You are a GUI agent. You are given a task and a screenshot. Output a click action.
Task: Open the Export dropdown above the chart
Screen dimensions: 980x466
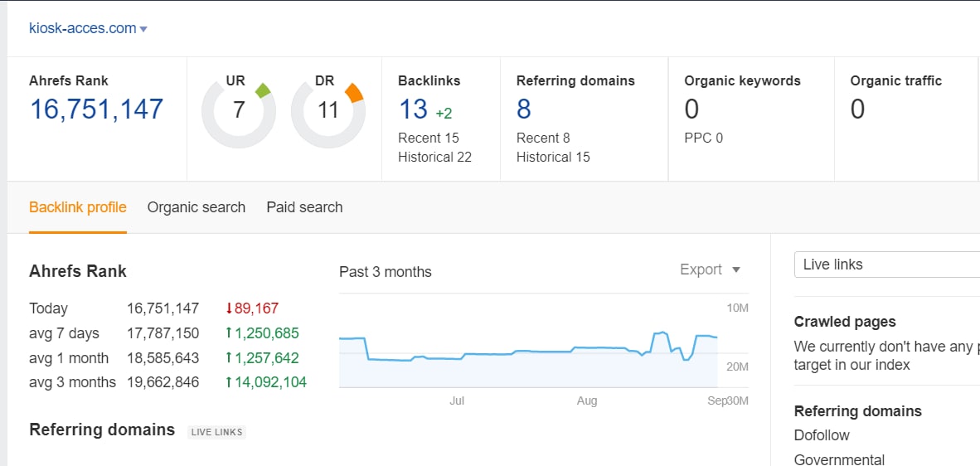(x=710, y=269)
